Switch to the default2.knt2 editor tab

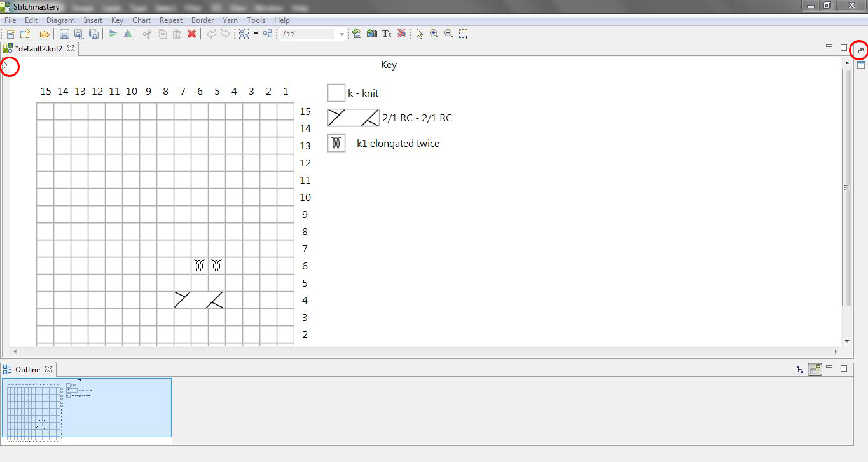38,48
